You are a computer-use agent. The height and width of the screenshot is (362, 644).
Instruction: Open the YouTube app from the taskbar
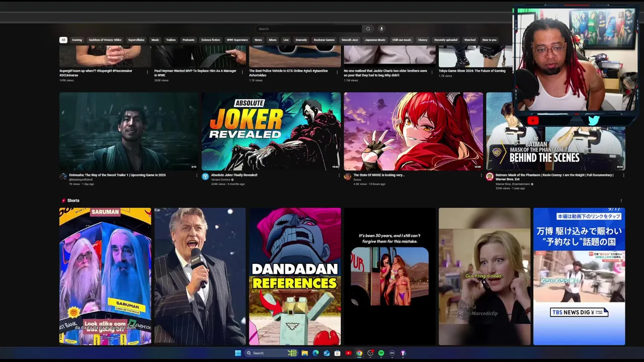[x=348, y=353]
